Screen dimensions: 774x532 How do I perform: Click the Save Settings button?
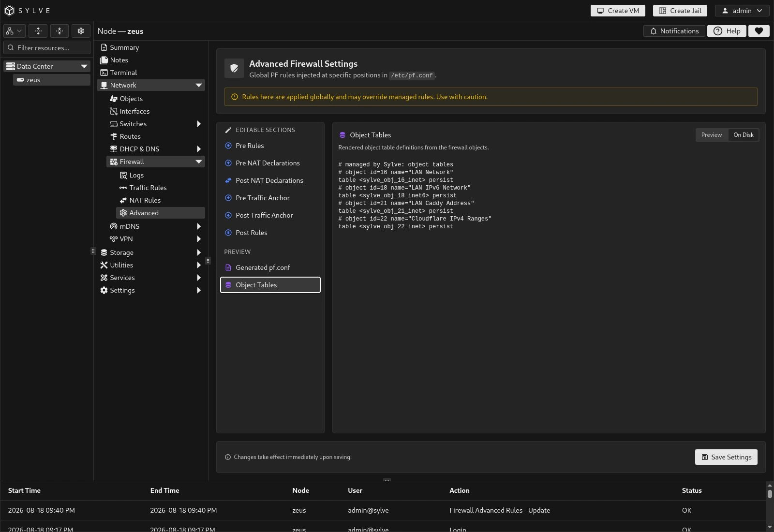click(x=726, y=457)
